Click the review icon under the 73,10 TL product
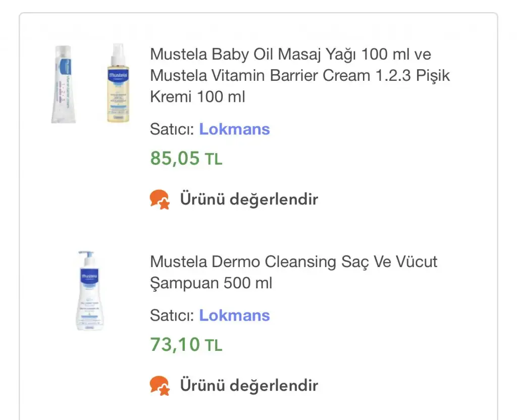Image resolution: width=517 pixels, height=420 pixels. click(x=160, y=386)
